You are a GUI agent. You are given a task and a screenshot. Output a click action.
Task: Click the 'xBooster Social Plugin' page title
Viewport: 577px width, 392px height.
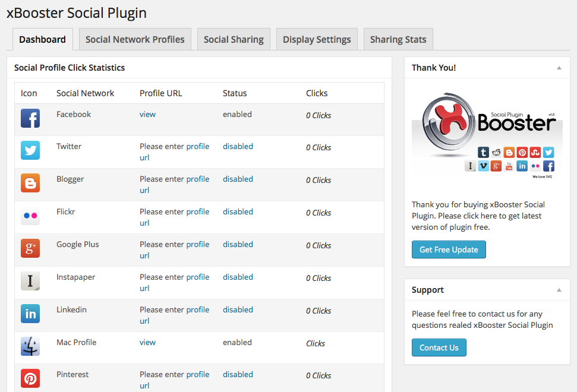coord(77,13)
